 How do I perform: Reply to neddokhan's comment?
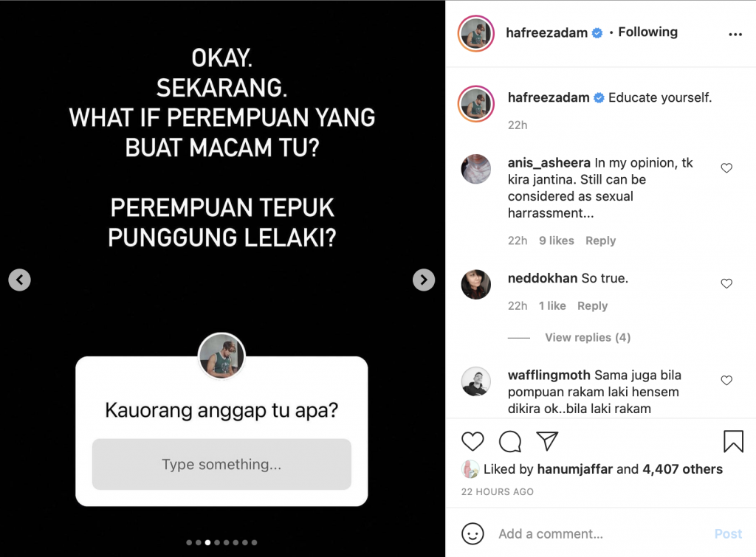point(593,306)
